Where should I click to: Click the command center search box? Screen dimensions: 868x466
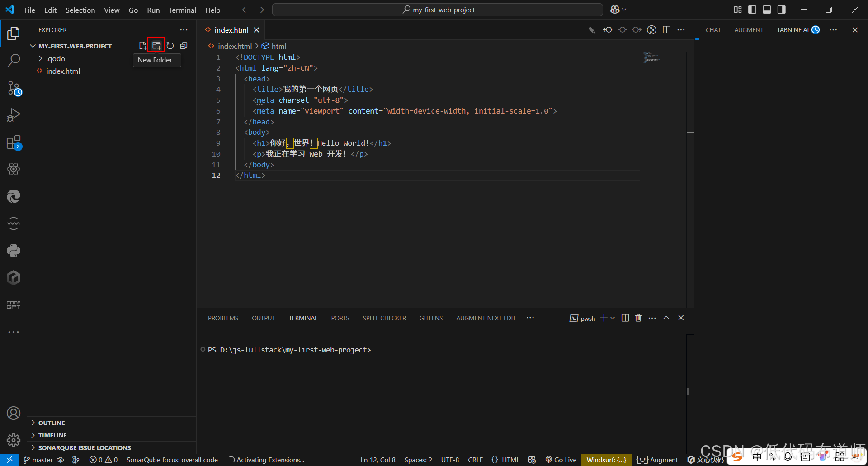[438, 10]
